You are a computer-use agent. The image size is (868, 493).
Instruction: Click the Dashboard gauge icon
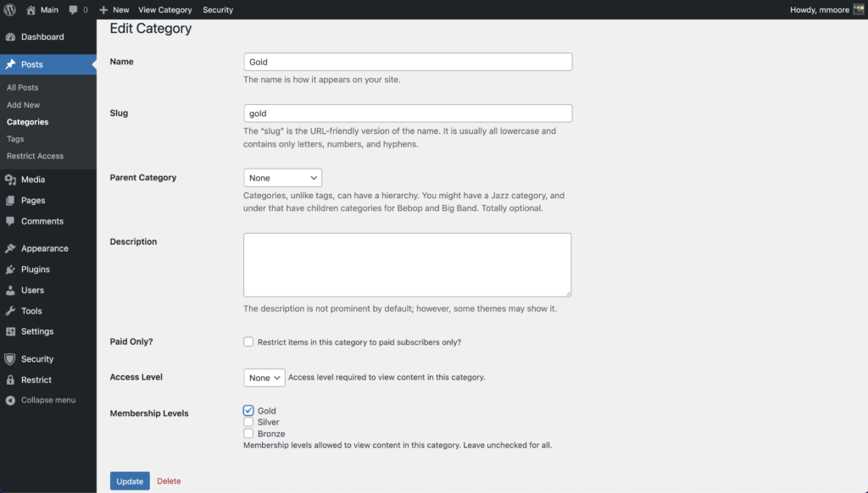coord(10,37)
